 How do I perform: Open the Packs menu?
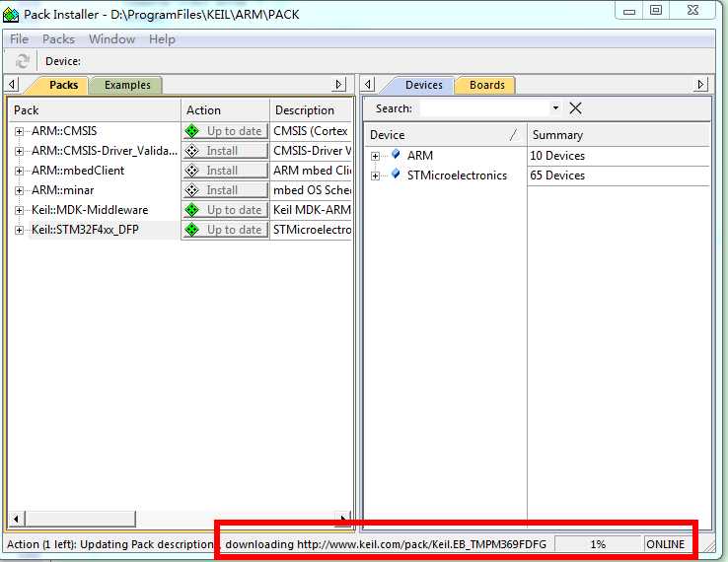[58, 39]
